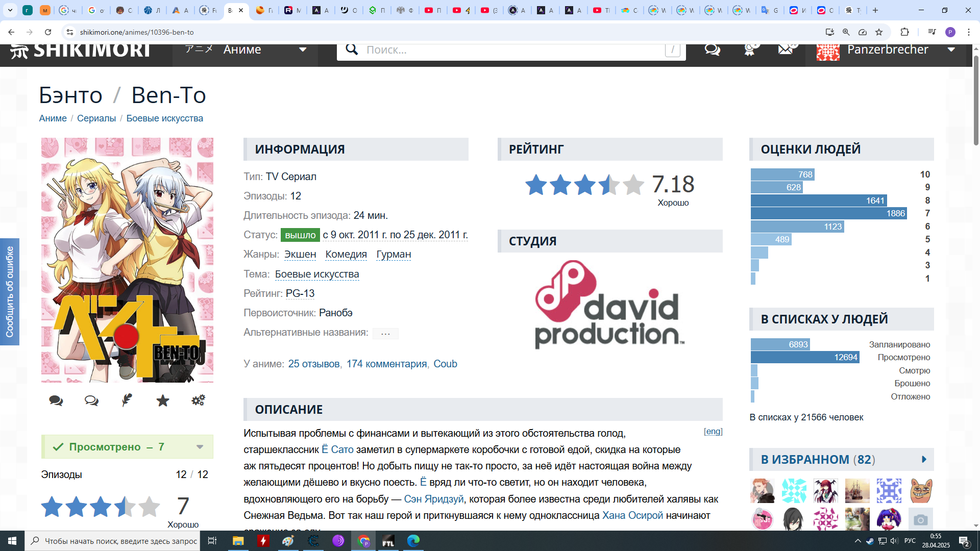The image size is (980, 551).
Task: Click the outlined speech bubbles icon
Action: (91, 401)
